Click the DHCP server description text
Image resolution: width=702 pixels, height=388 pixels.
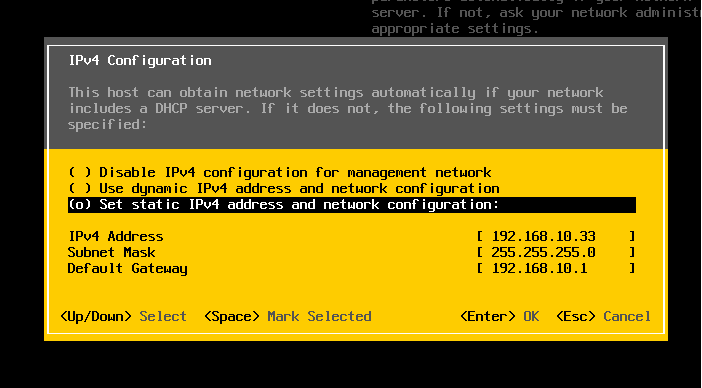point(348,108)
